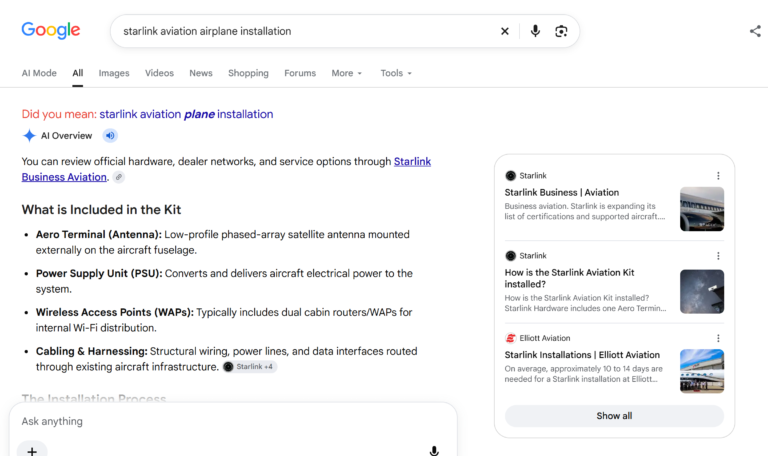Switch to Shopping tab
This screenshot has width=768, height=456.
click(x=248, y=73)
